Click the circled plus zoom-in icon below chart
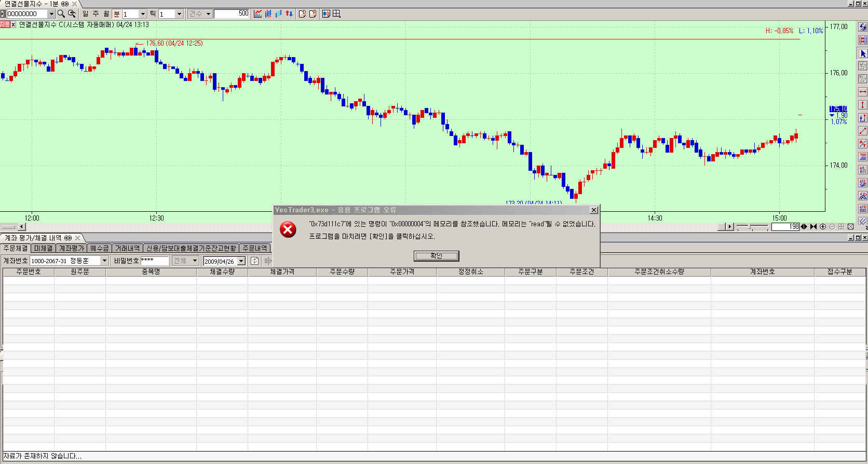 [823, 227]
